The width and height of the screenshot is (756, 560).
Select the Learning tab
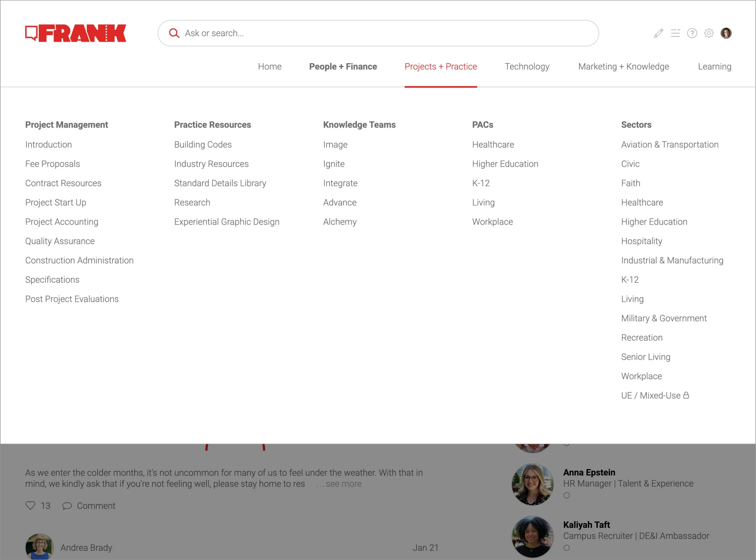[x=714, y=66]
